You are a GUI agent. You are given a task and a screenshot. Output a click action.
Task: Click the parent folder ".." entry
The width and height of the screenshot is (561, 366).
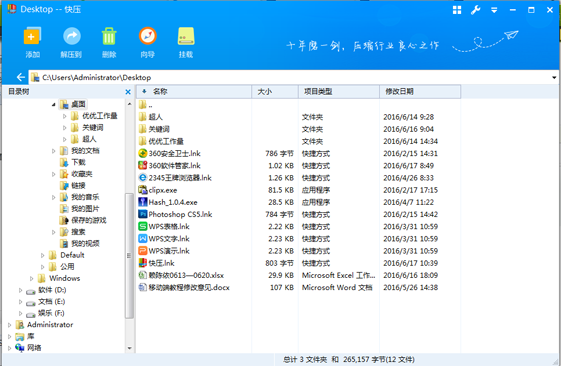146,105
